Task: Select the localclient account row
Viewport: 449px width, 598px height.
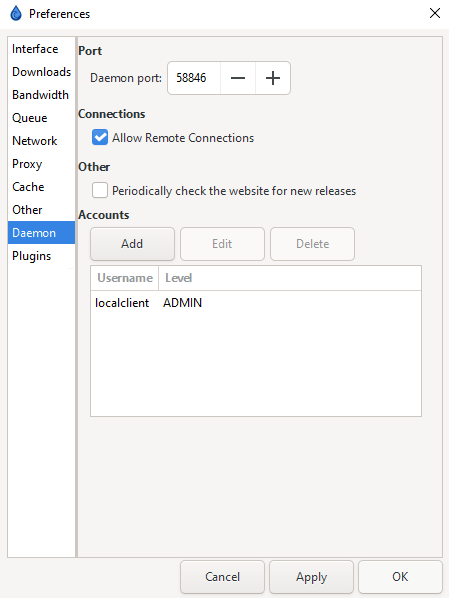Action: (x=256, y=303)
